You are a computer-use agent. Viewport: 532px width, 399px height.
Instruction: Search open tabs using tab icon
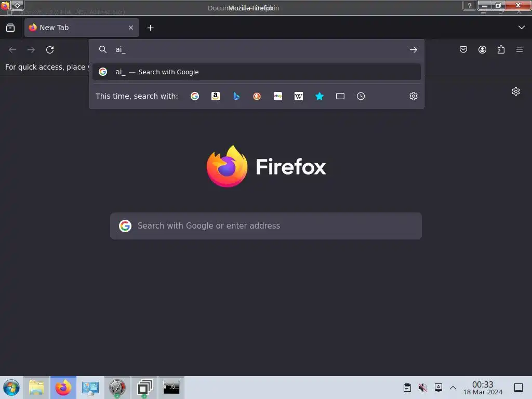coord(340,96)
